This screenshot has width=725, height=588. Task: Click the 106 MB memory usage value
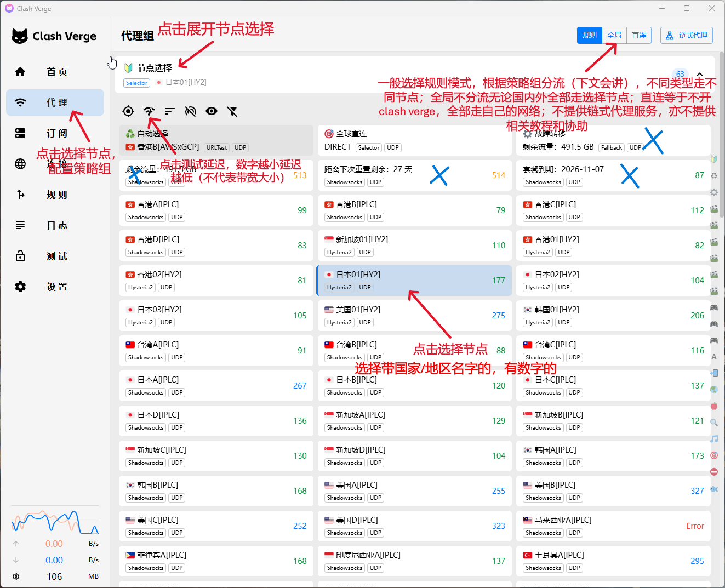tap(54, 576)
